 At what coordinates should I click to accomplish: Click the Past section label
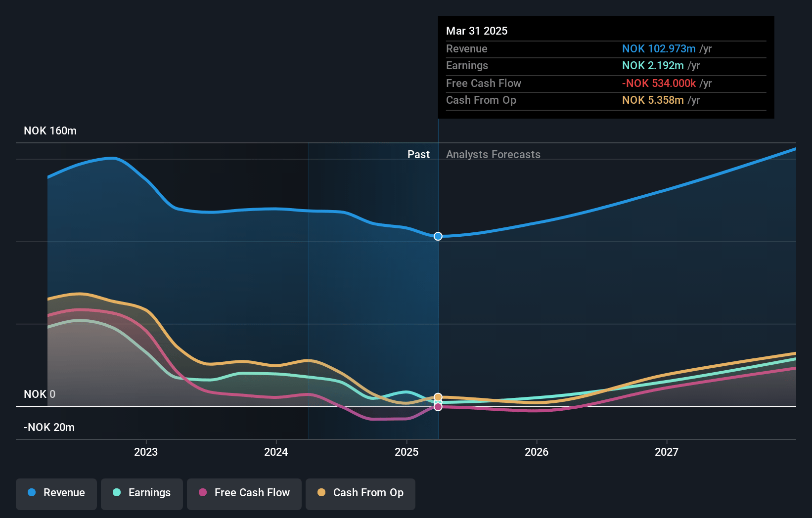[x=418, y=155]
